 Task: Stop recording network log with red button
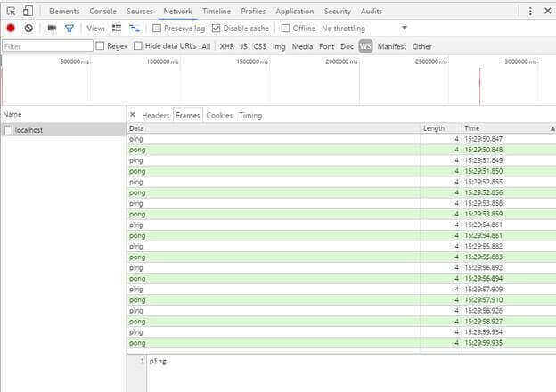click(x=11, y=29)
